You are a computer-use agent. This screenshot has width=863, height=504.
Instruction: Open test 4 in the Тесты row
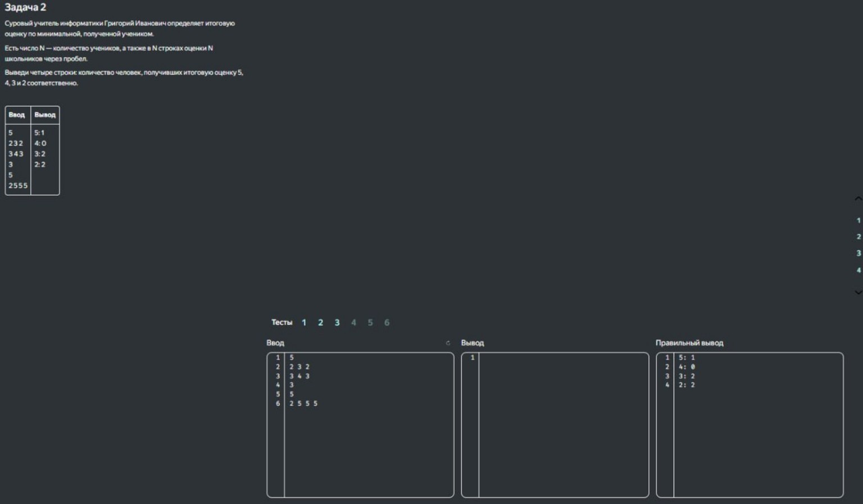353,323
